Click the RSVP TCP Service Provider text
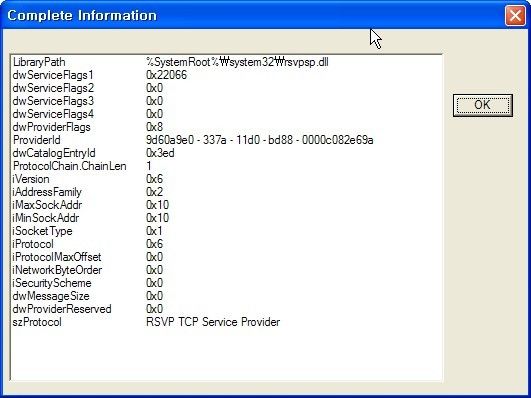This screenshot has width=531, height=398. click(213, 322)
